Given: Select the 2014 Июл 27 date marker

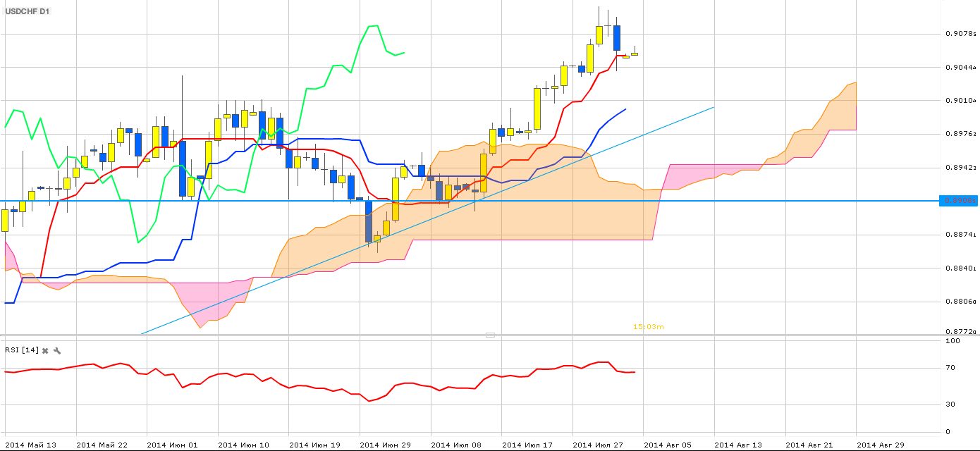Looking at the screenshot, I should (x=597, y=445).
